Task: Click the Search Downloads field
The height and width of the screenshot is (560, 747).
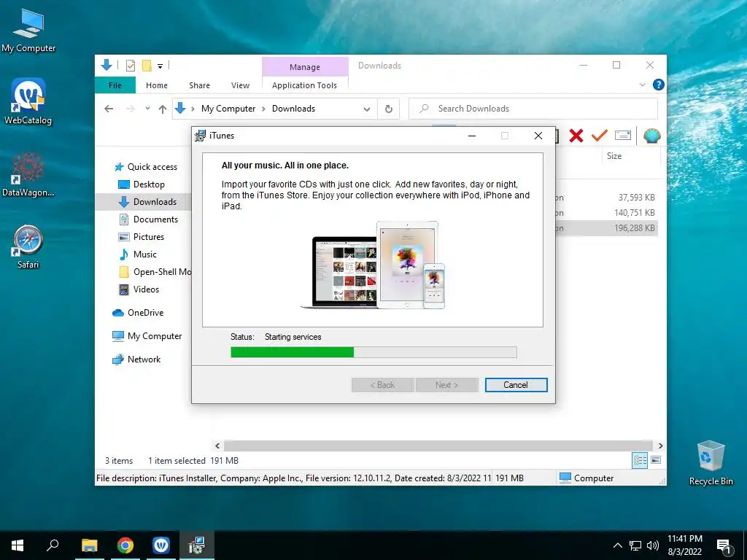Action: click(x=533, y=109)
